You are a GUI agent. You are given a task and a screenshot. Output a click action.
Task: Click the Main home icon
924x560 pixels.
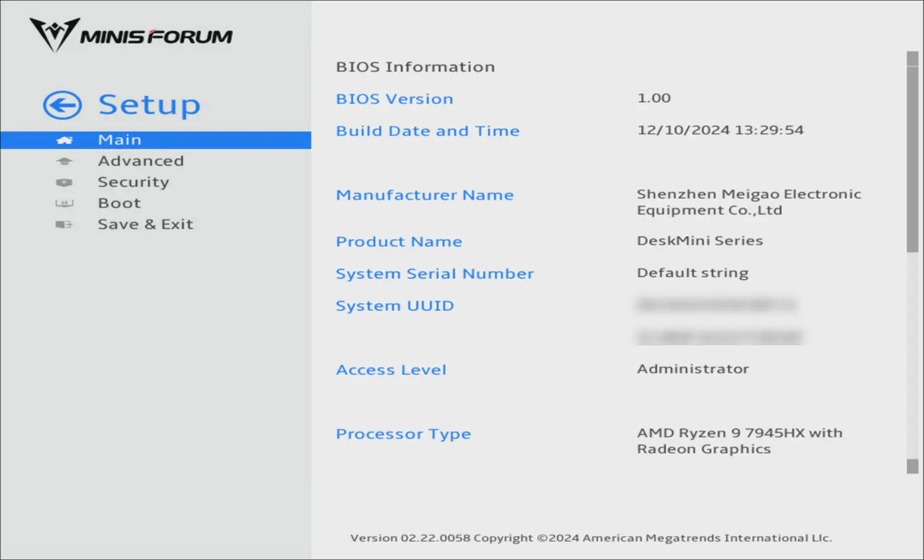point(64,140)
